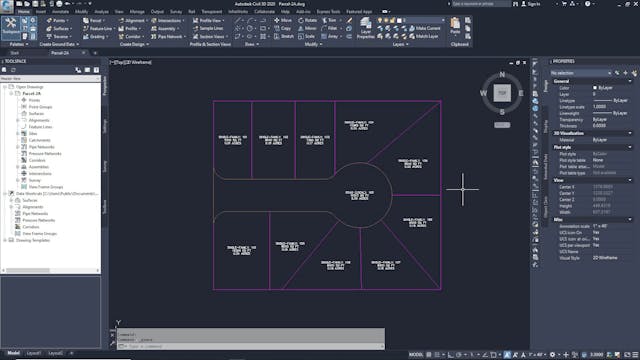Open the Toolspace palette button
This screenshot has width=640, height=360.
[10, 27]
